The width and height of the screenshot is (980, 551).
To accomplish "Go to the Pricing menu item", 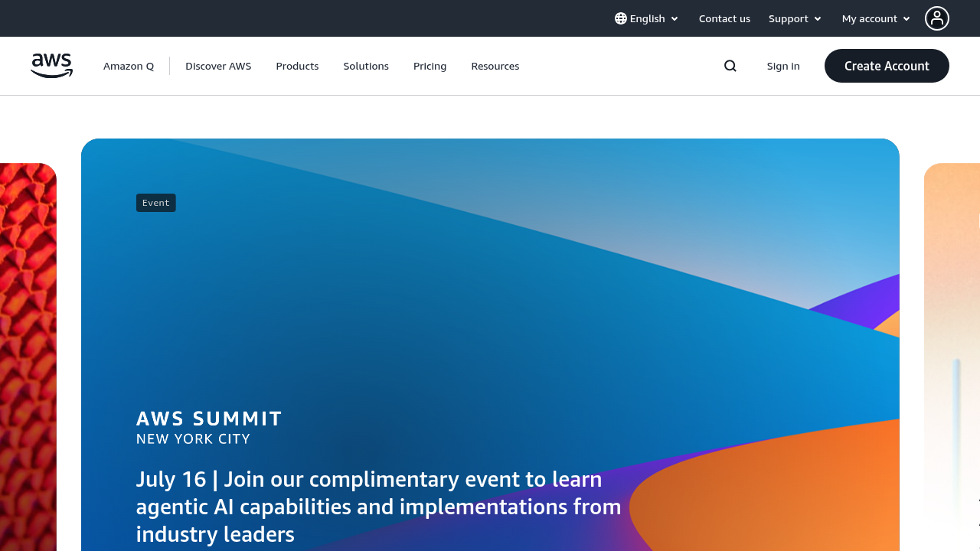I will pos(430,66).
